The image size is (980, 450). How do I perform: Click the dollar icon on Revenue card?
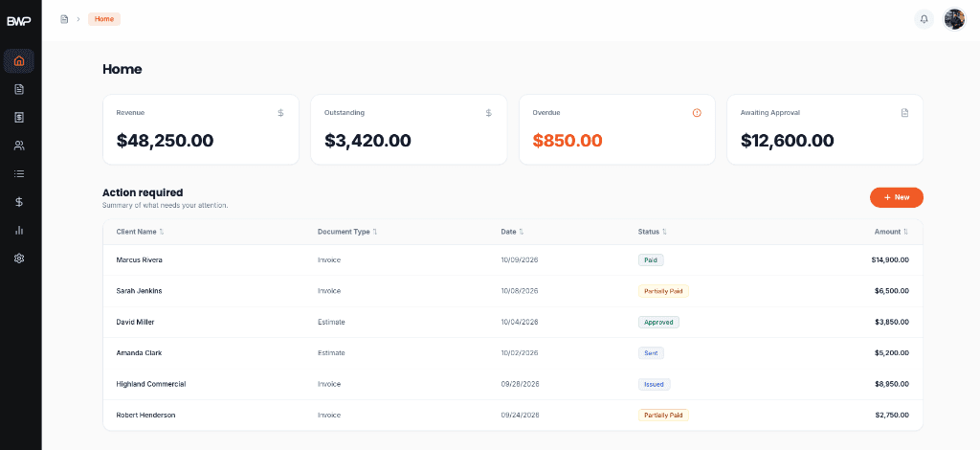tap(280, 113)
